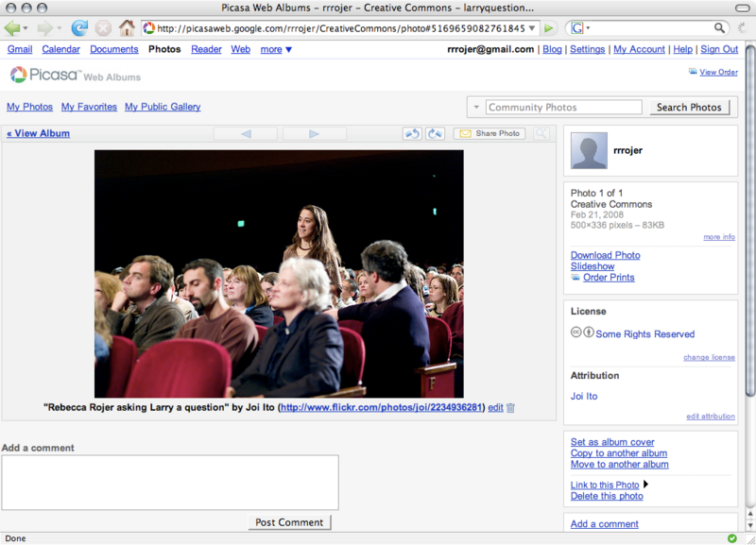
Task: Click the 'Delete this photo' link
Action: coord(607,496)
